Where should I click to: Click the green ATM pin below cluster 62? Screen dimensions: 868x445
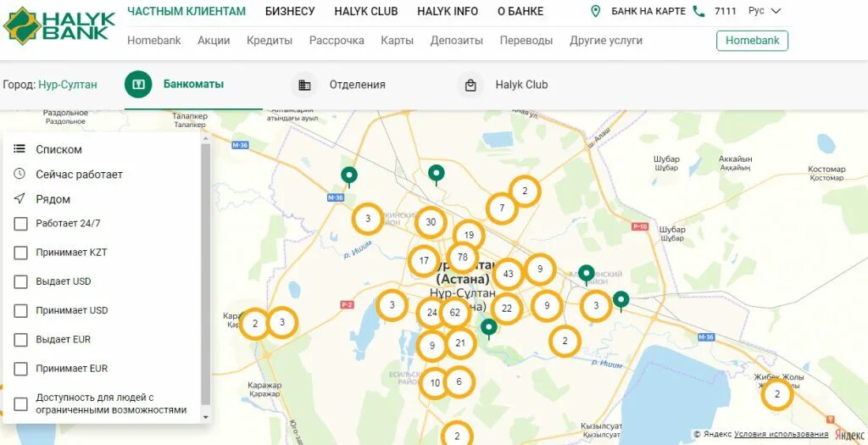click(488, 329)
